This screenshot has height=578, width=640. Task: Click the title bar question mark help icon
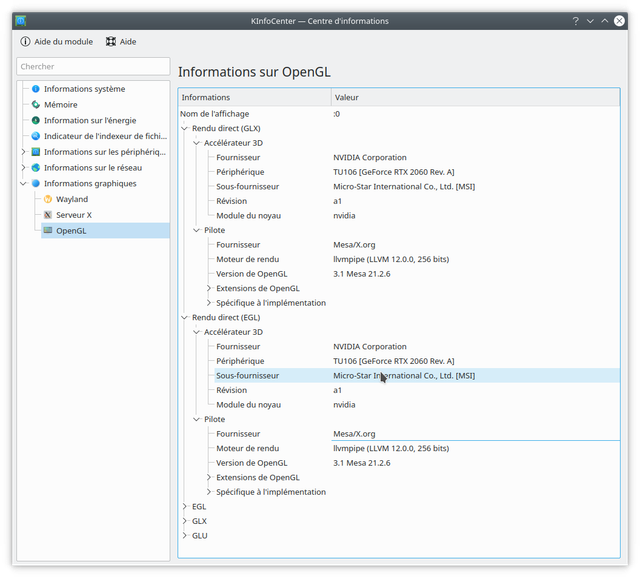[576, 21]
